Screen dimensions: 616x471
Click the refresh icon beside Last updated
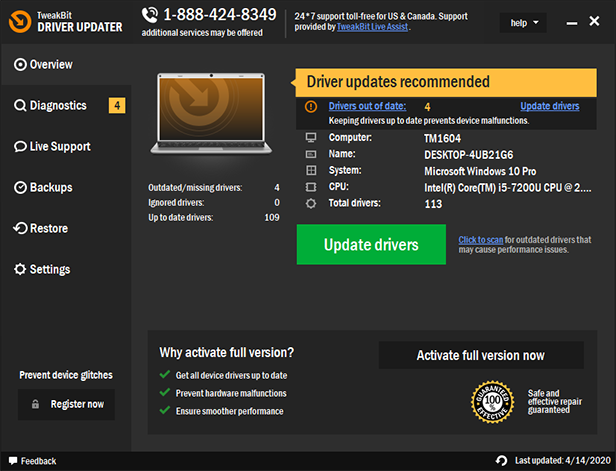click(501, 460)
